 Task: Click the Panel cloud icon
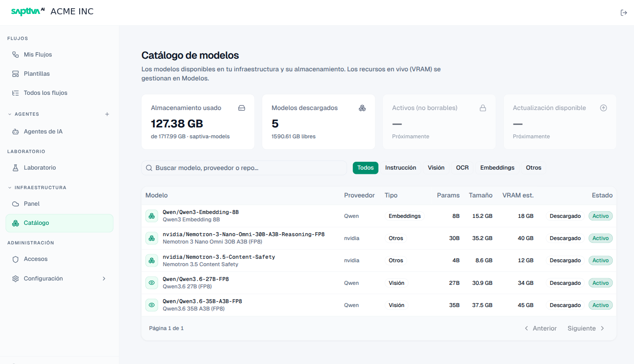(x=15, y=204)
